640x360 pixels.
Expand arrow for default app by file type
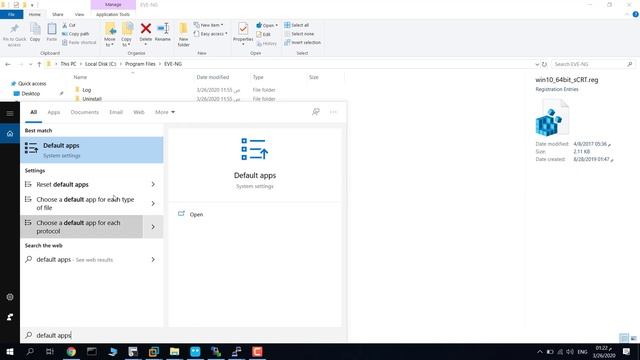point(153,203)
